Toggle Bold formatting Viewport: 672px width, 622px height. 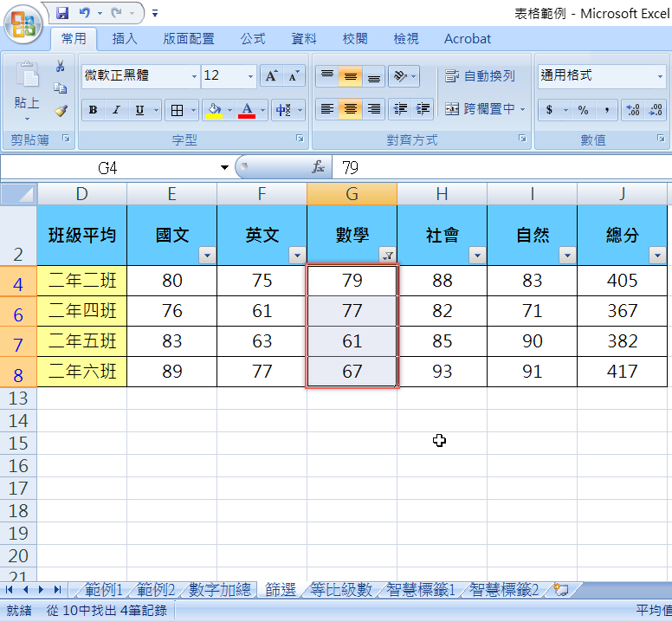[x=93, y=110]
